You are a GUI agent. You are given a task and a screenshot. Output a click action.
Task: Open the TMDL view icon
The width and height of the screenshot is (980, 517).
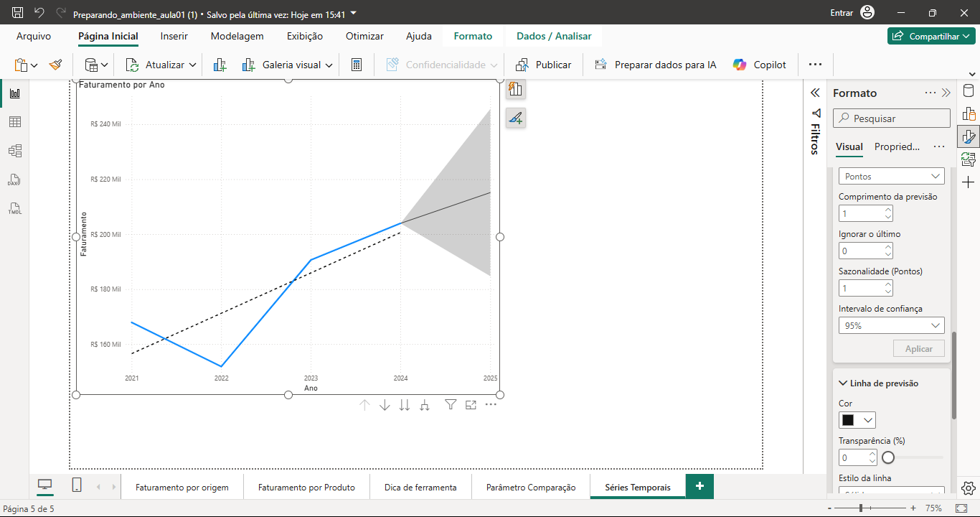pyautogui.click(x=14, y=208)
